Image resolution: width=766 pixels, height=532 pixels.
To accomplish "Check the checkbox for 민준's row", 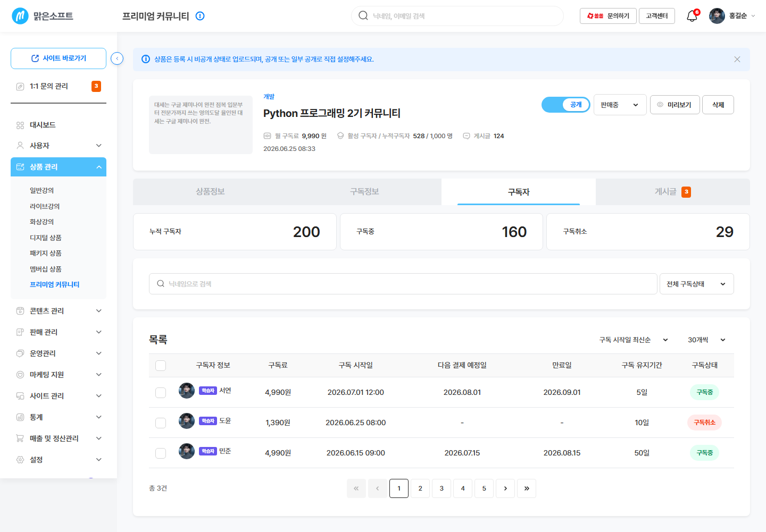I will (x=161, y=453).
